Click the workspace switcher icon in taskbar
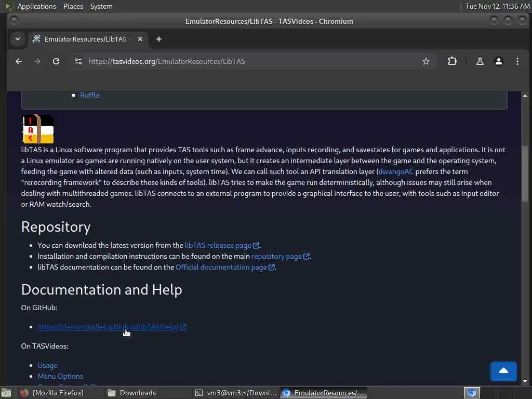This screenshot has height=399, width=532. click(472, 393)
